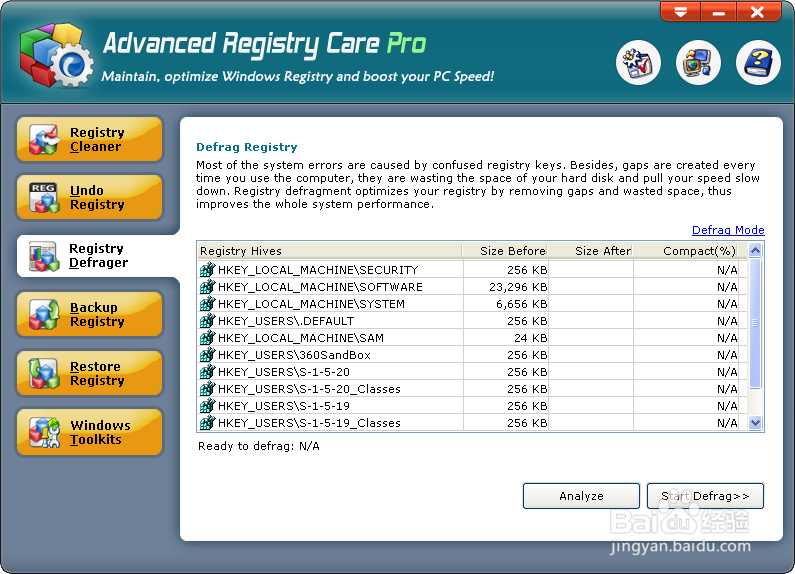This screenshot has width=795, height=574.
Task: Select HKEY_LOCAL_MACHINE\SAM row
Action: (472, 338)
